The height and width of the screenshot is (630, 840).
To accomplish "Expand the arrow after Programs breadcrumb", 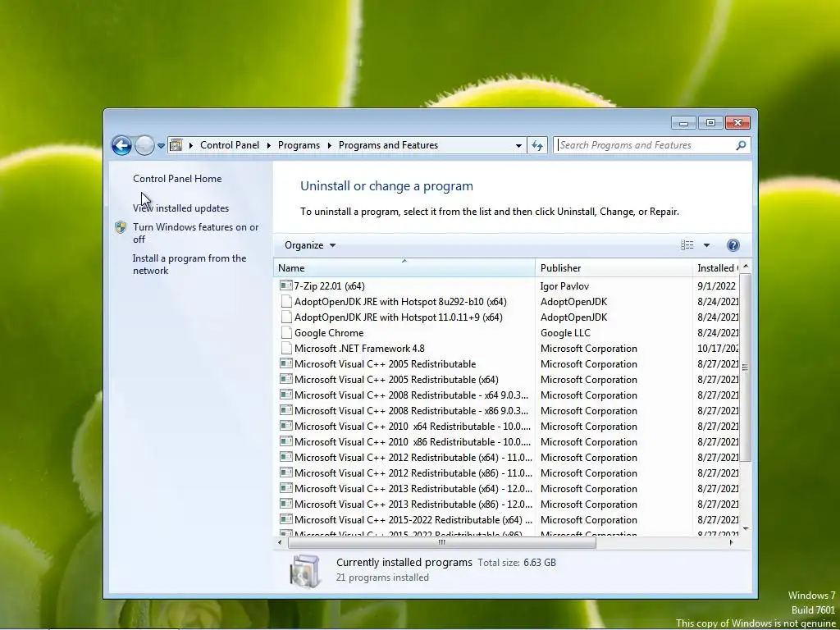I will point(329,146).
